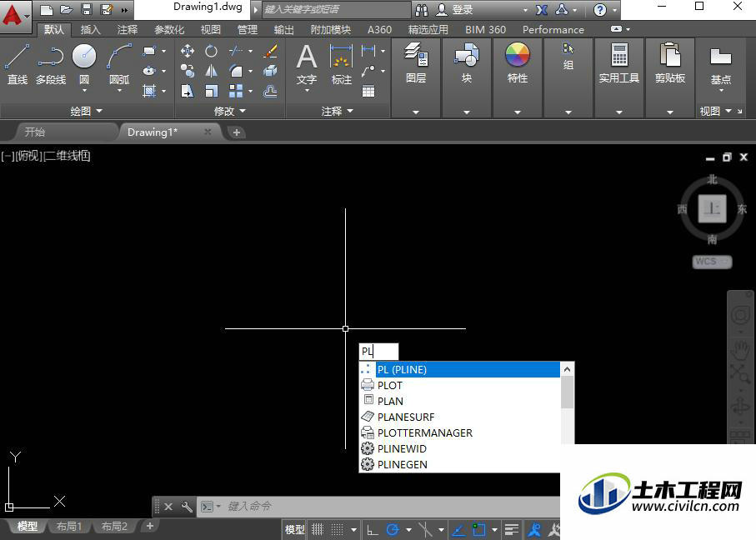Toggle Ortho mode in status bar

(373, 530)
